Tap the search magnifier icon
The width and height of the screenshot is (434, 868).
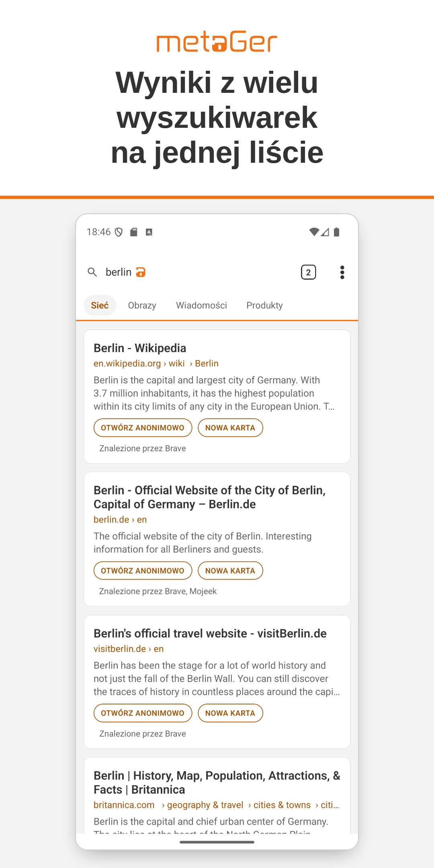click(92, 272)
